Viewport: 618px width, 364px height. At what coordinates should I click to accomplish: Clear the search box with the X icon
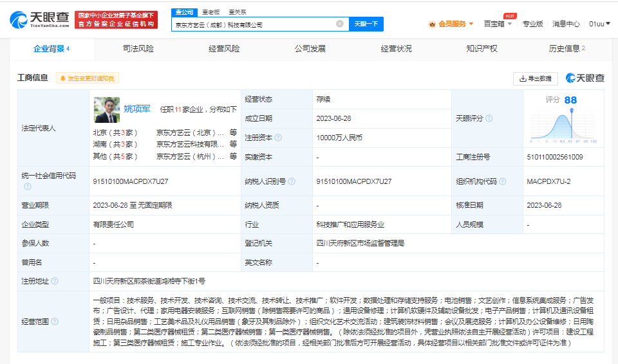[340, 24]
